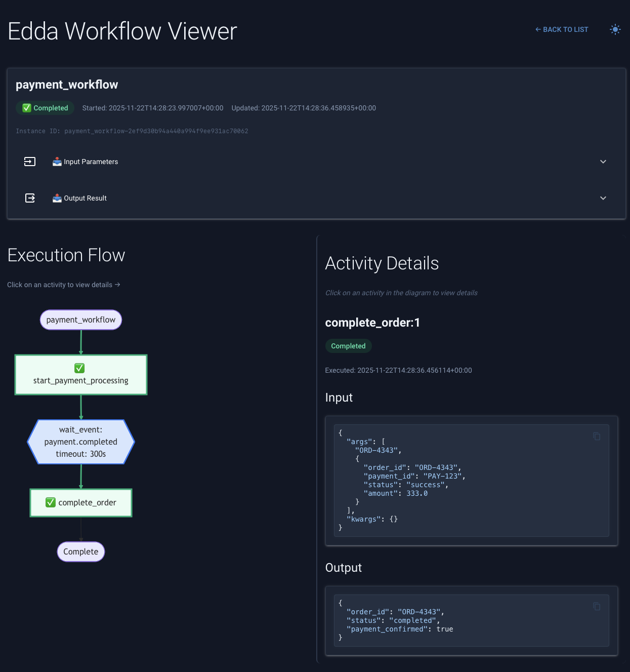Select the wait_event payment.completed hexagon node
Image resolution: width=630 pixels, height=672 pixels.
click(x=80, y=442)
